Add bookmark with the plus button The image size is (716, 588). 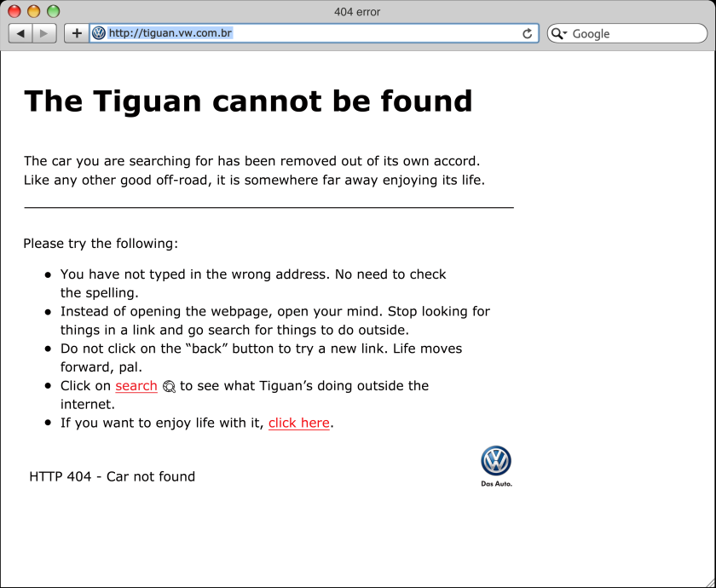(x=77, y=33)
